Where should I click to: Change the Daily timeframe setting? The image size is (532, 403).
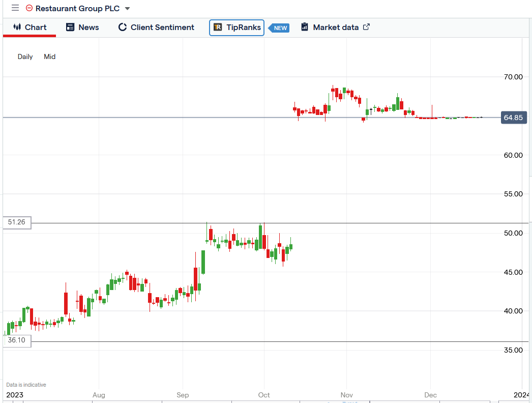[x=25, y=56]
